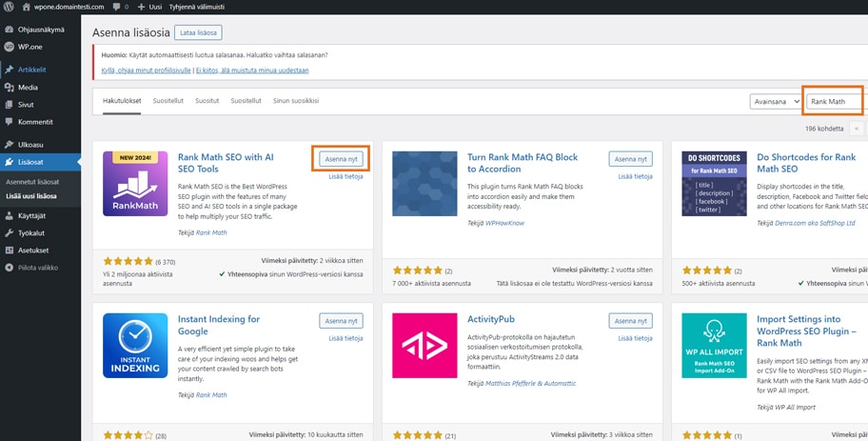Click the Turn Rank Math FAQ Block thumbnail
The height and width of the screenshot is (441, 868).
pyautogui.click(x=424, y=184)
